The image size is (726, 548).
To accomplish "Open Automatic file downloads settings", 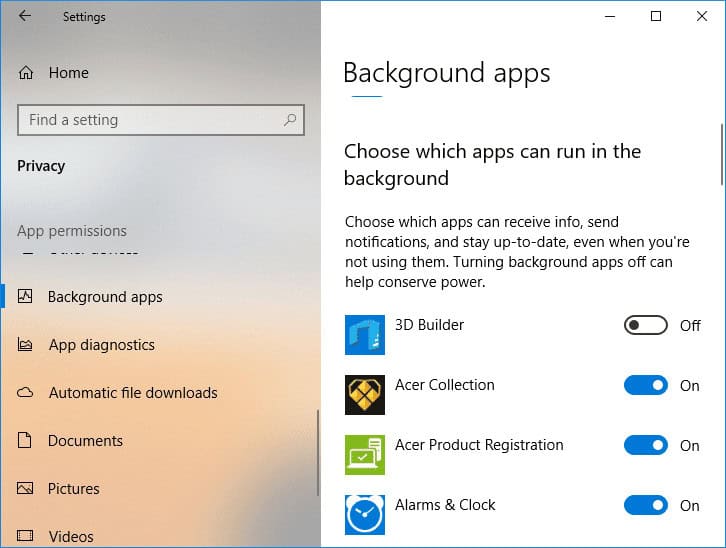I will (133, 392).
